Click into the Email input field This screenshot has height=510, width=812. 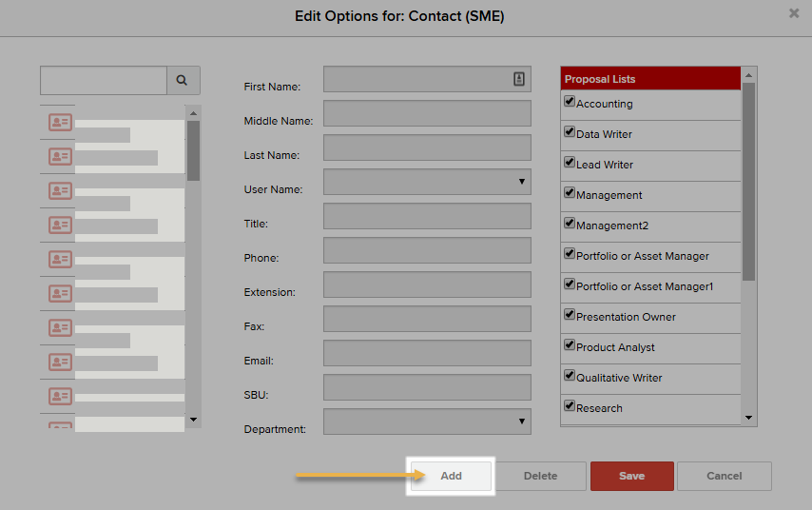click(427, 353)
